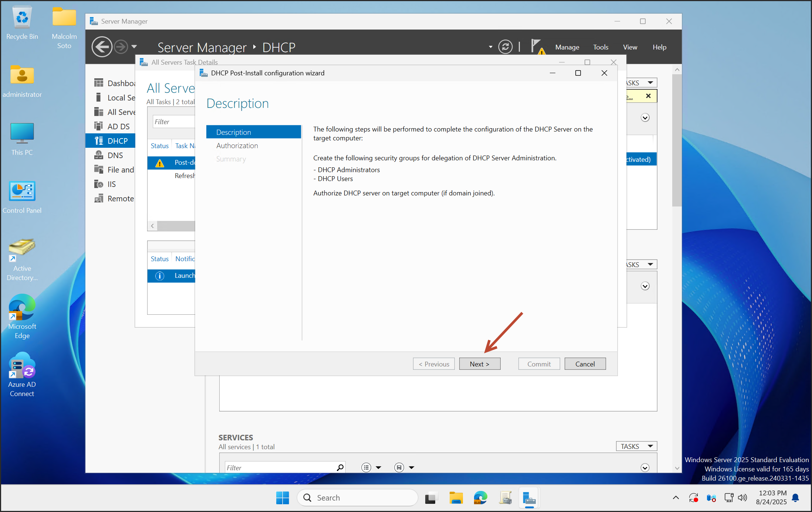812x512 pixels.
Task: Open the notifications flag with warning badge
Action: (x=537, y=46)
